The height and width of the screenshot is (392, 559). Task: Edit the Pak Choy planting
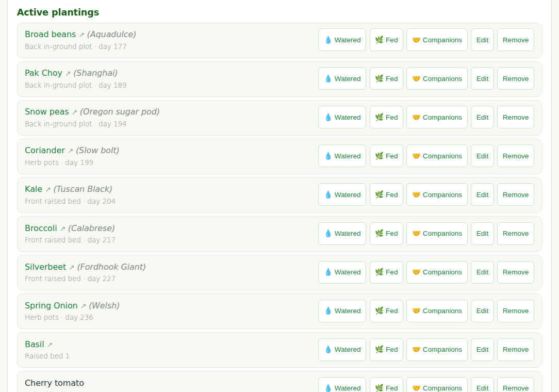coord(482,78)
